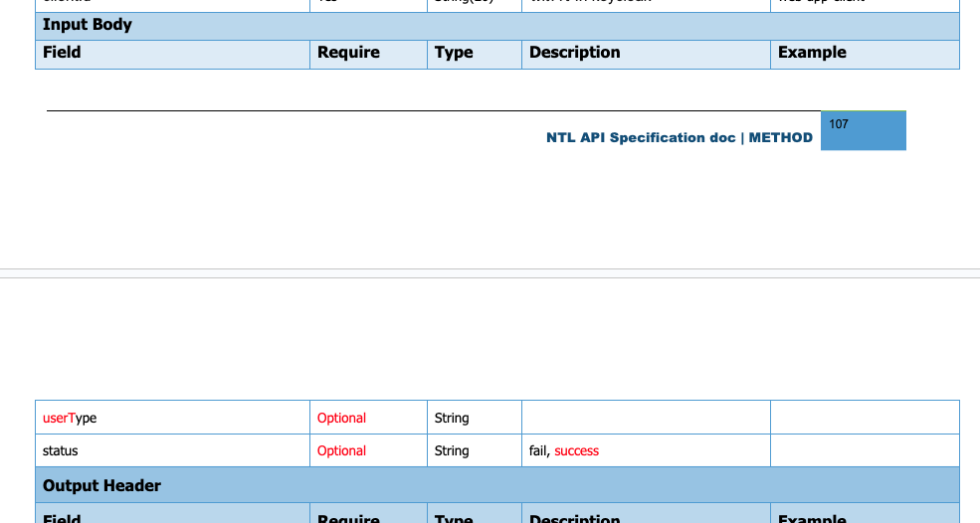Click the "Input Body" section heading
The height and width of the screenshot is (523, 980).
88,25
